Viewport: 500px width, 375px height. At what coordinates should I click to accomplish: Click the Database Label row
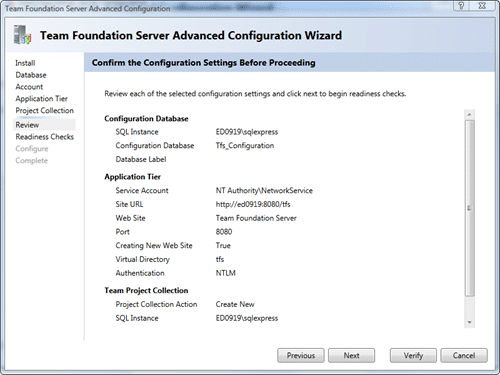coord(141,159)
